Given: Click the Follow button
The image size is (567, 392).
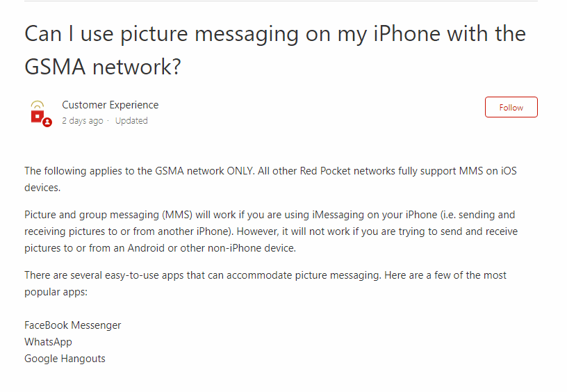Looking at the screenshot, I should coord(511,107).
